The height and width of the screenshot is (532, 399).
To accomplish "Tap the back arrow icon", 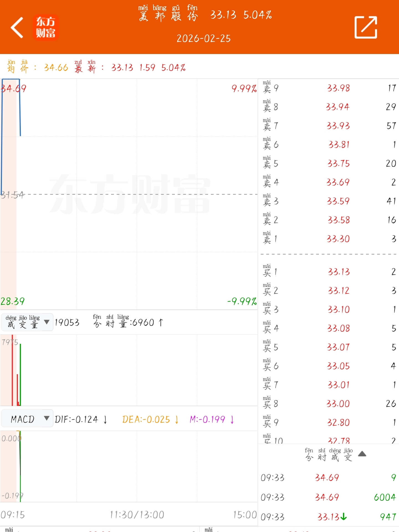I will (x=17, y=27).
